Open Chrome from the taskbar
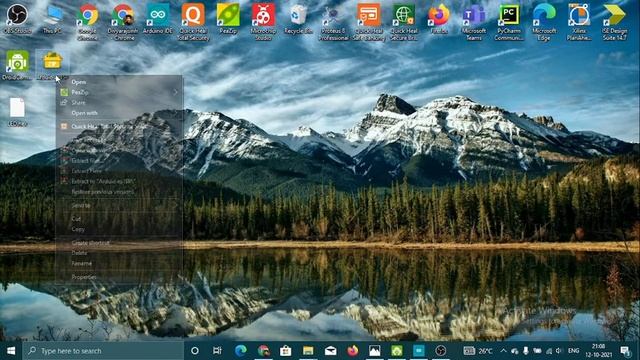The image size is (640, 360). click(x=264, y=351)
